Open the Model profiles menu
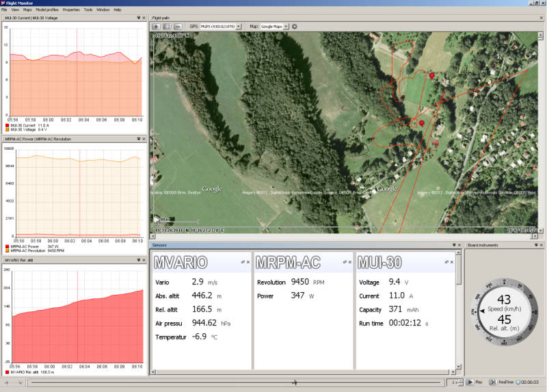This screenshot has width=547, height=392. pyautogui.click(x=47, y=10)
